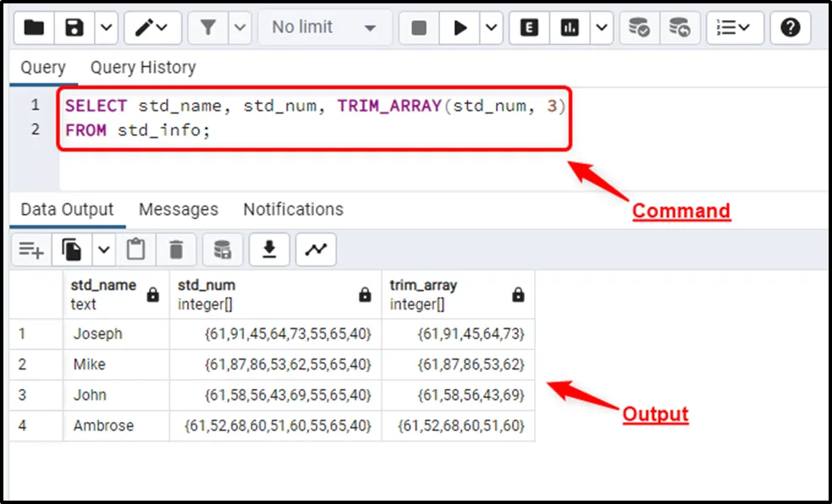Expand the No limit rows dropdown

(324, 28)
